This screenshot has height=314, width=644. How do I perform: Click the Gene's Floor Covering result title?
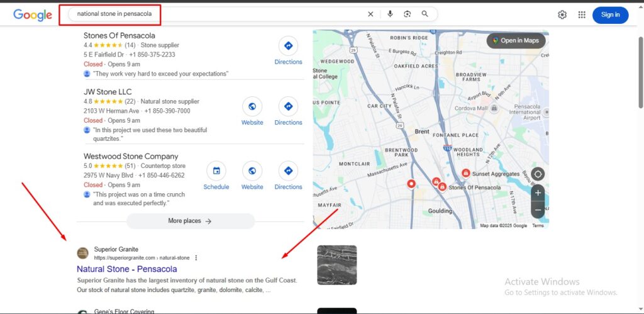[x=124, y=311]
